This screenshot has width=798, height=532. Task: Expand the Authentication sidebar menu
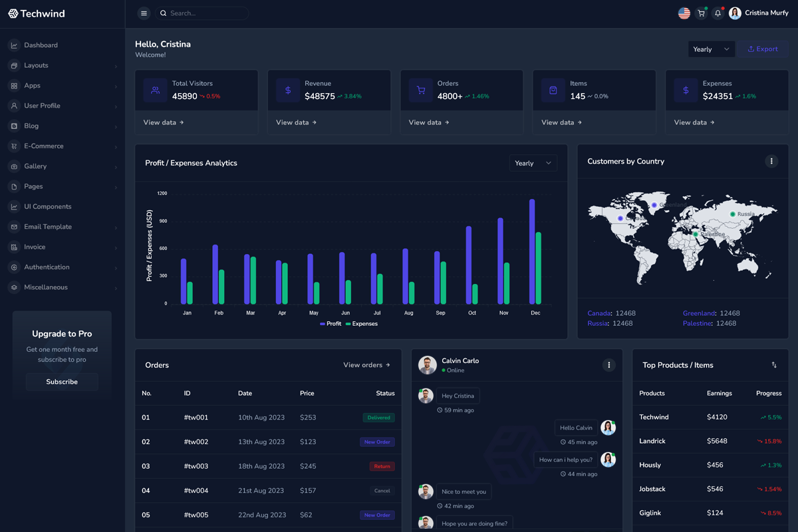point(47,267)
